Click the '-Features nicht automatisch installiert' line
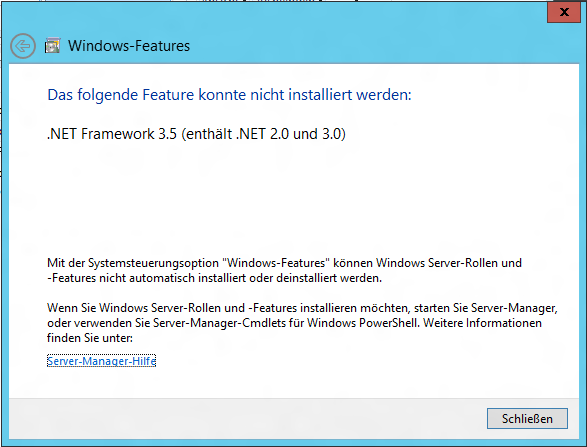This screenshot has width=587, height=447. click(x=215, y=278)
